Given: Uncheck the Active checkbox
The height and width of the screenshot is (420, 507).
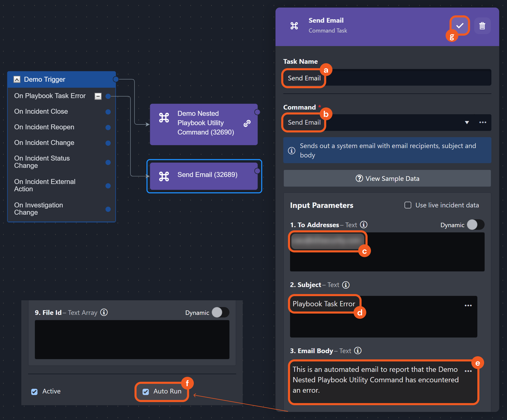Looking at the screenshot, I should pyautogui.click(x=34, y=392).
